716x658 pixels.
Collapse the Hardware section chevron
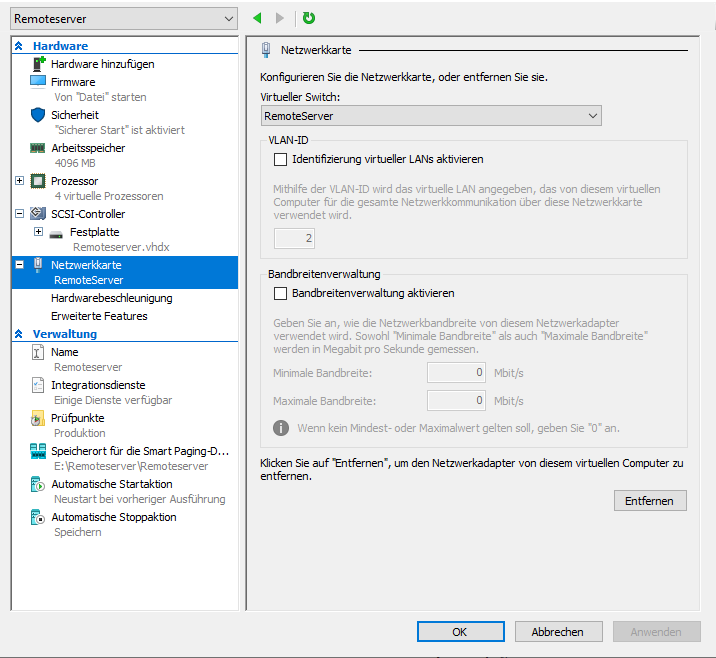(19, 46)
